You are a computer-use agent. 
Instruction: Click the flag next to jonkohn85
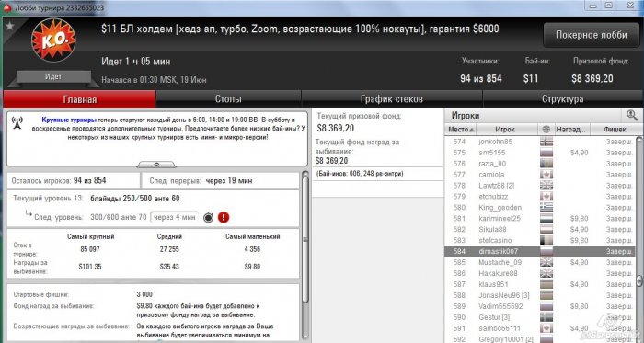[x=546, y=142]
